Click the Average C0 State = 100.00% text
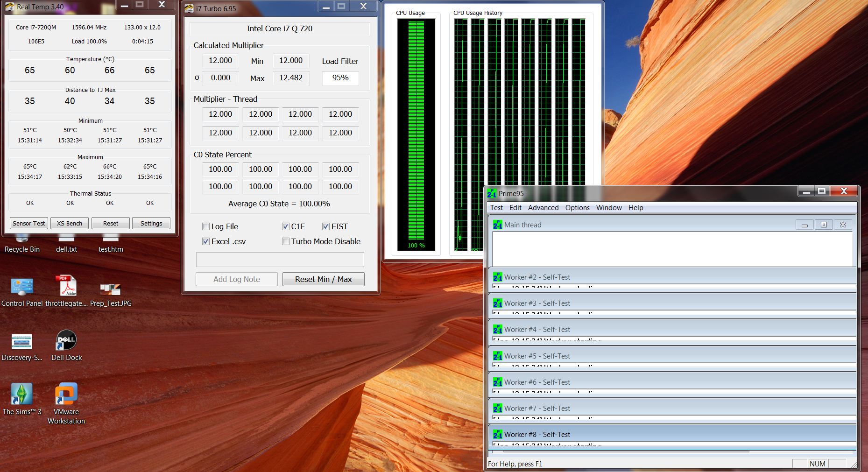 (279, 204)
